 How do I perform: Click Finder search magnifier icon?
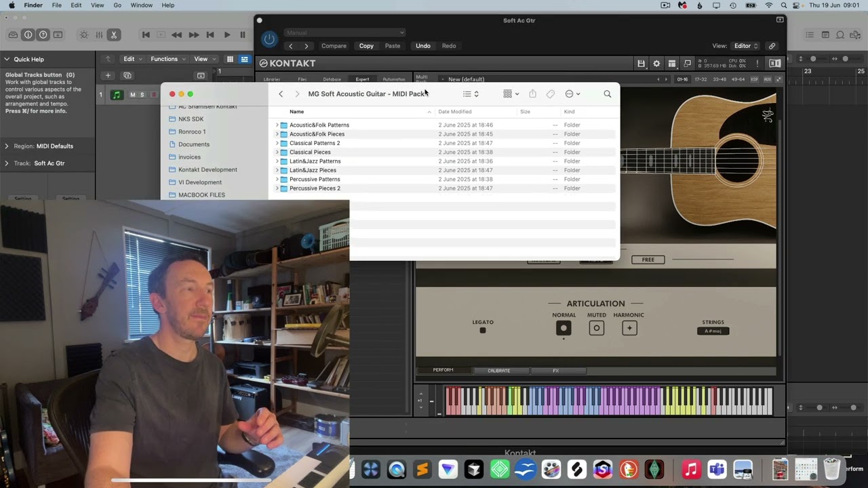point(608,94)
